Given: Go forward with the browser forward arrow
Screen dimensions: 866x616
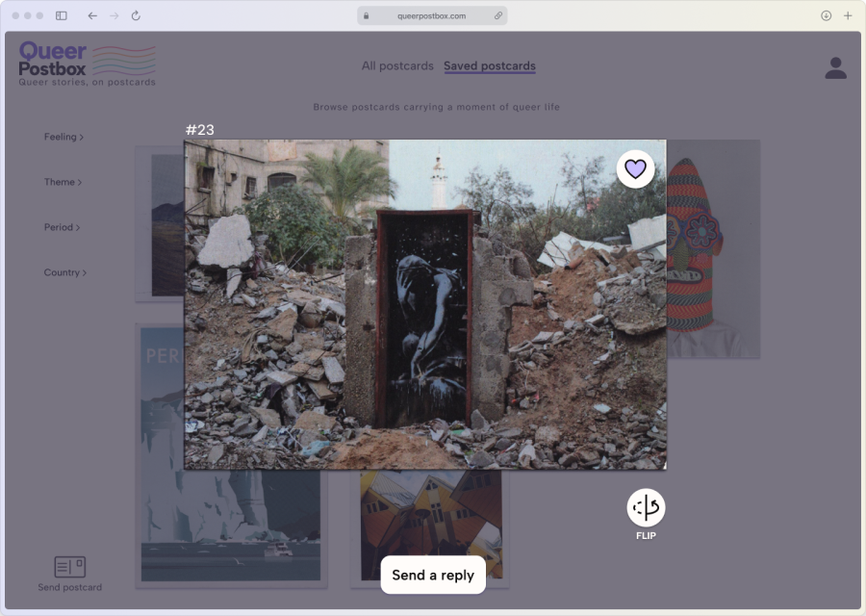Looking at the screenshot, I should (x=115, y=16).
